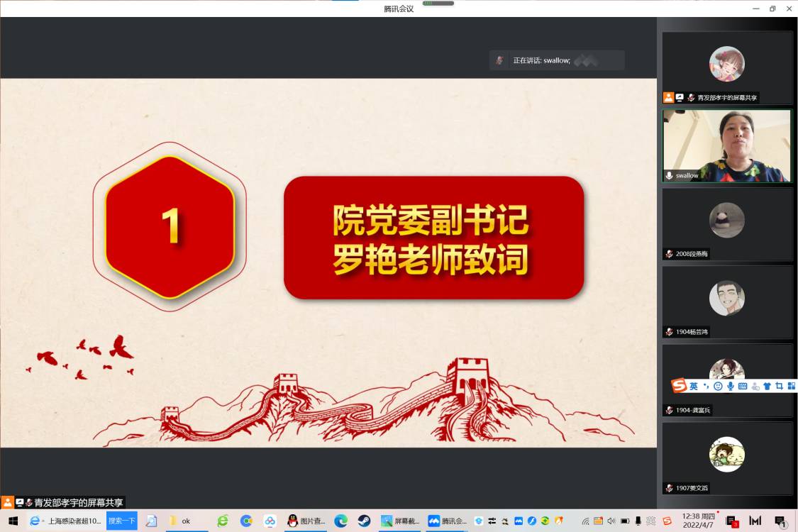Switch to 图片查看 QQ taskbar window
Viewport: 798px width, 532px height.
(306, 521)
